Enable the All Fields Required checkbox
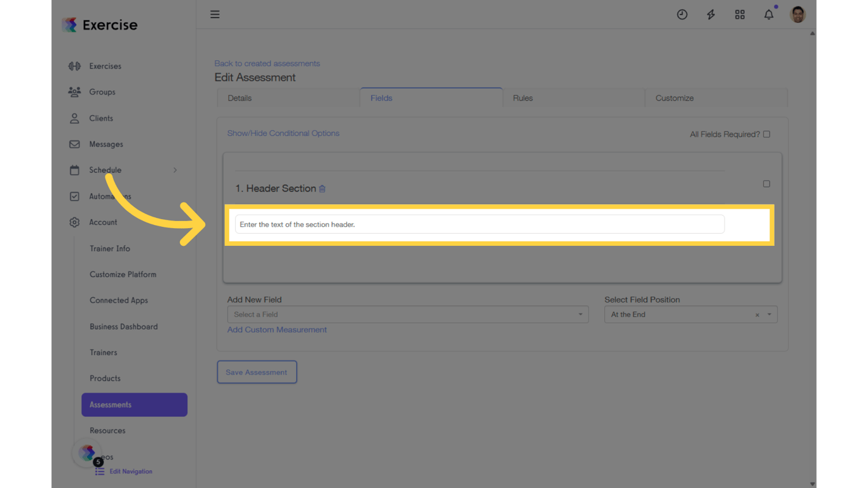The image size is (868, 488). coord(766,134)
